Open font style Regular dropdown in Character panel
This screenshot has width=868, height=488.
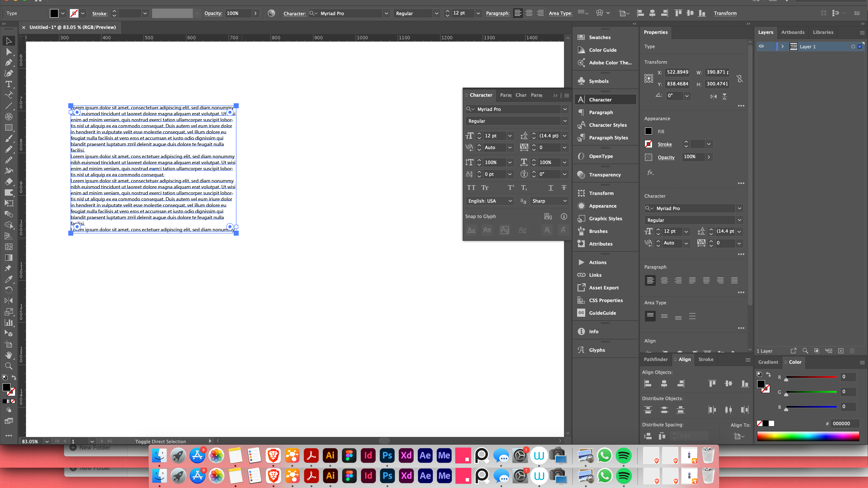(x=565, y=121)
